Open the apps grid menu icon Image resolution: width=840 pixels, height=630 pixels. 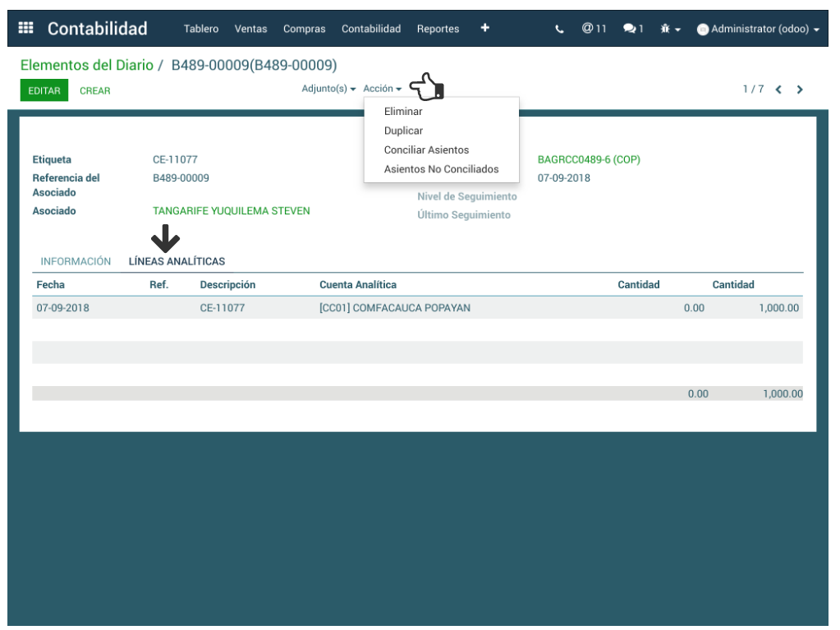point(25,28)
